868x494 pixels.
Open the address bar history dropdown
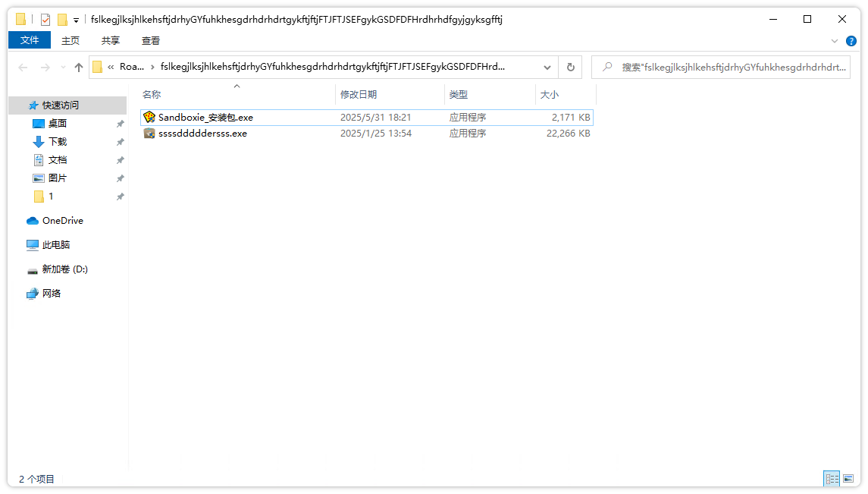(547, 67)
